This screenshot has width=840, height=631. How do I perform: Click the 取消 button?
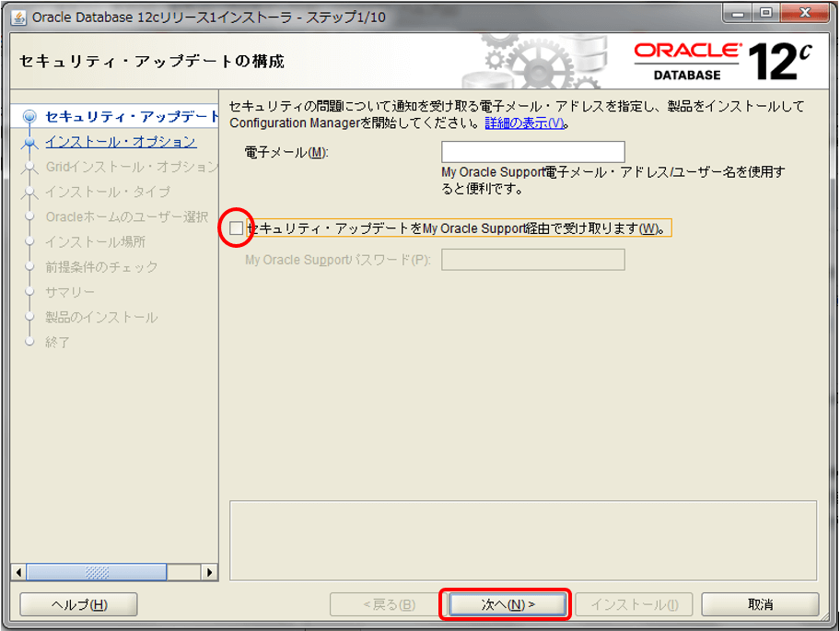(x=760, y=605)
